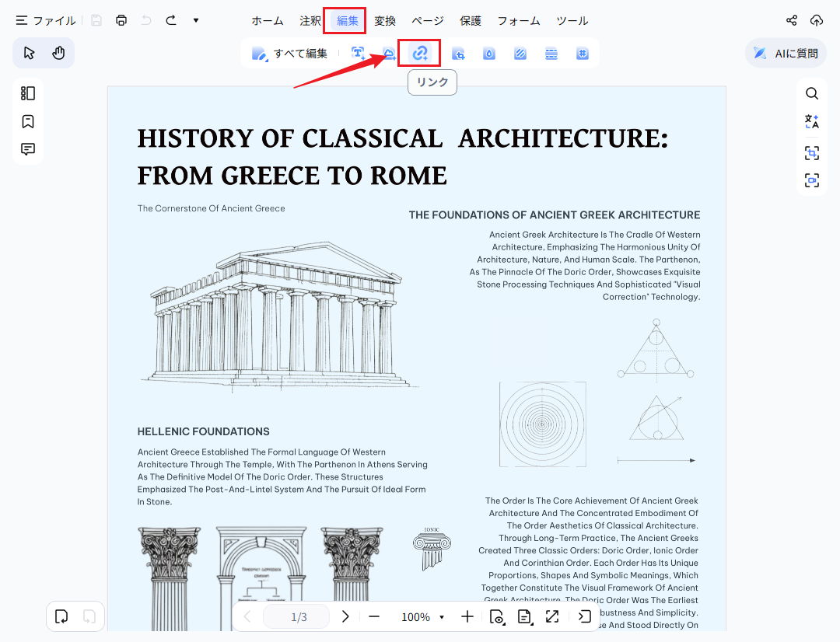This screenshot has width=840, height=642.
Task: Open the bookmarks panel icon
Action: point(28,121)
